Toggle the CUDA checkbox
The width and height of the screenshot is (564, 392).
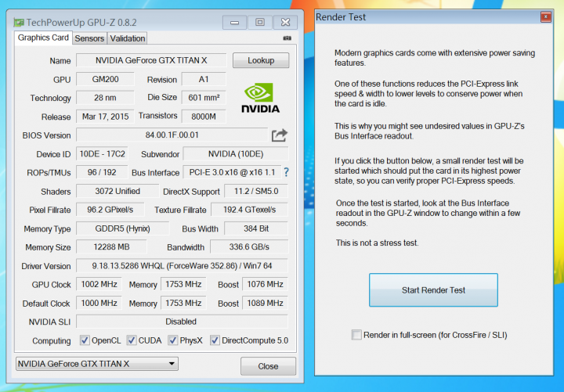point(132,340)
